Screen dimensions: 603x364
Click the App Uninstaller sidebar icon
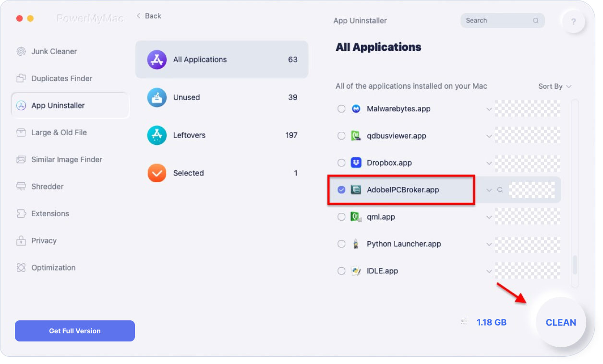[x=21, y=106]
